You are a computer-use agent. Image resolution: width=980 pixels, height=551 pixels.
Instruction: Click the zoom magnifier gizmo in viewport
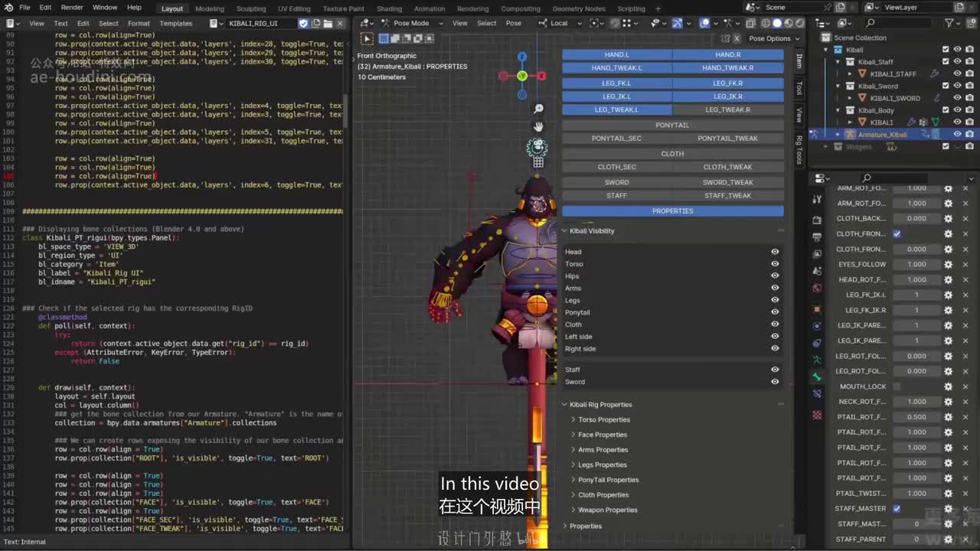pyautogui.click(x=538, y=109)
